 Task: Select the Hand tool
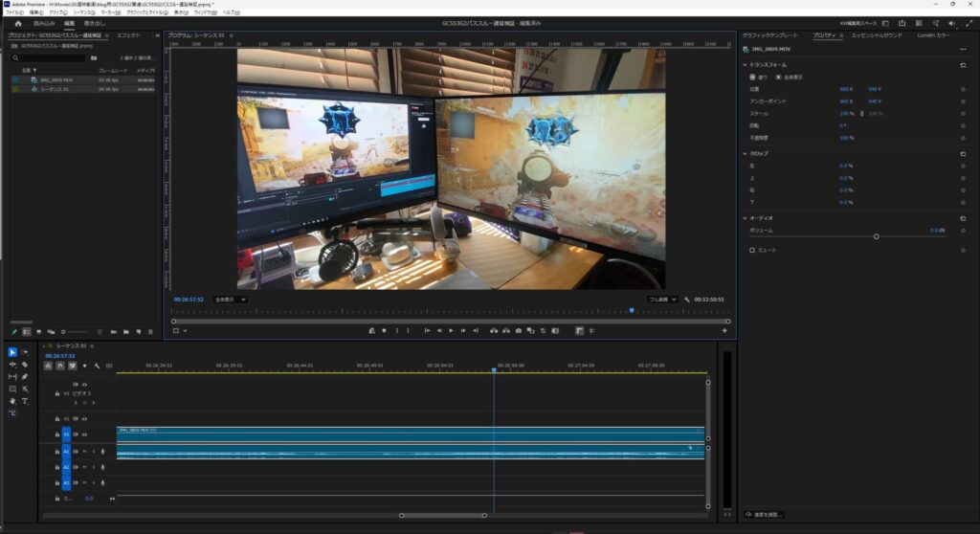pyautogui.click(x=12, y=401)
